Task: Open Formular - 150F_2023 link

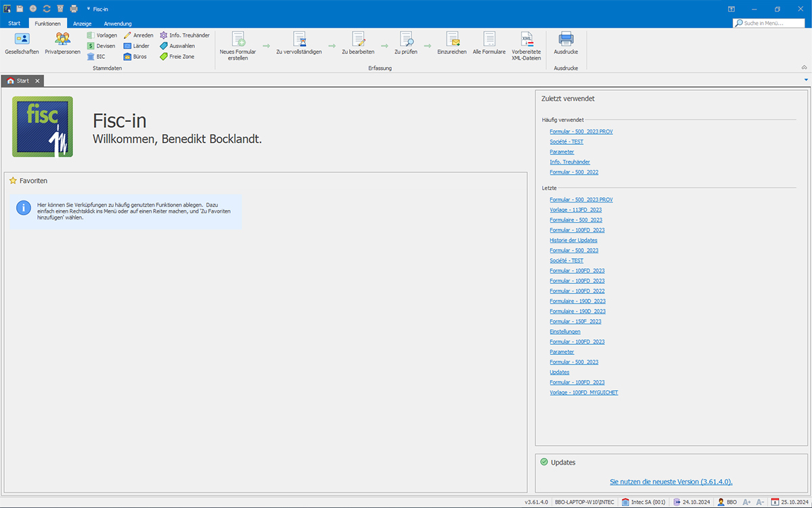Action: click(x=575, y=322)
